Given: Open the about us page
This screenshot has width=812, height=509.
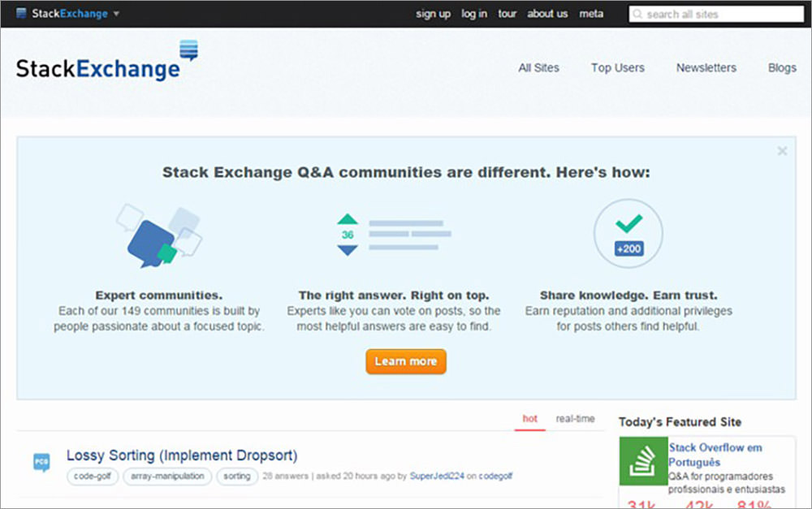Looking at the screenshot, I should pyautogui.click(x=547, y=14).
